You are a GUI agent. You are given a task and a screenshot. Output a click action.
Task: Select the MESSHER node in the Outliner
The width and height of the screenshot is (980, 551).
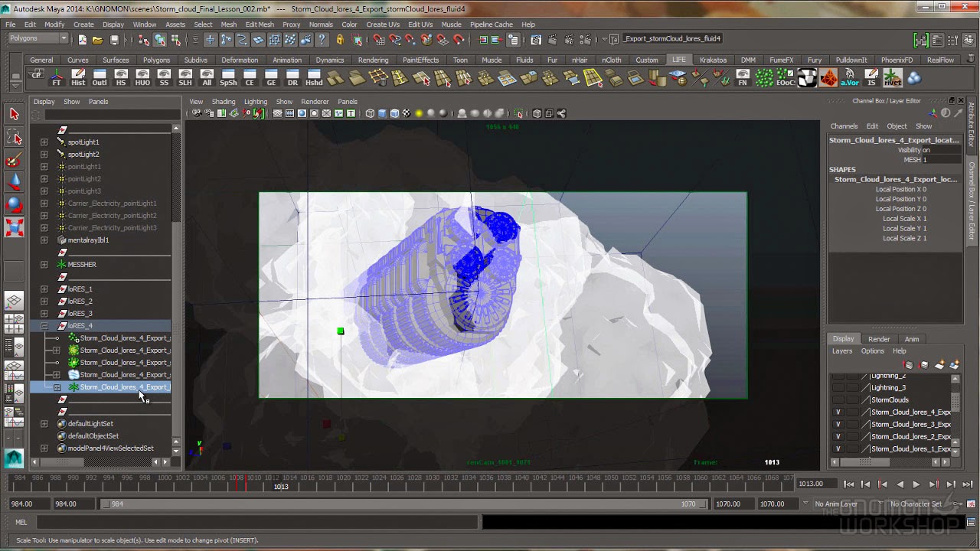(80, 264)
